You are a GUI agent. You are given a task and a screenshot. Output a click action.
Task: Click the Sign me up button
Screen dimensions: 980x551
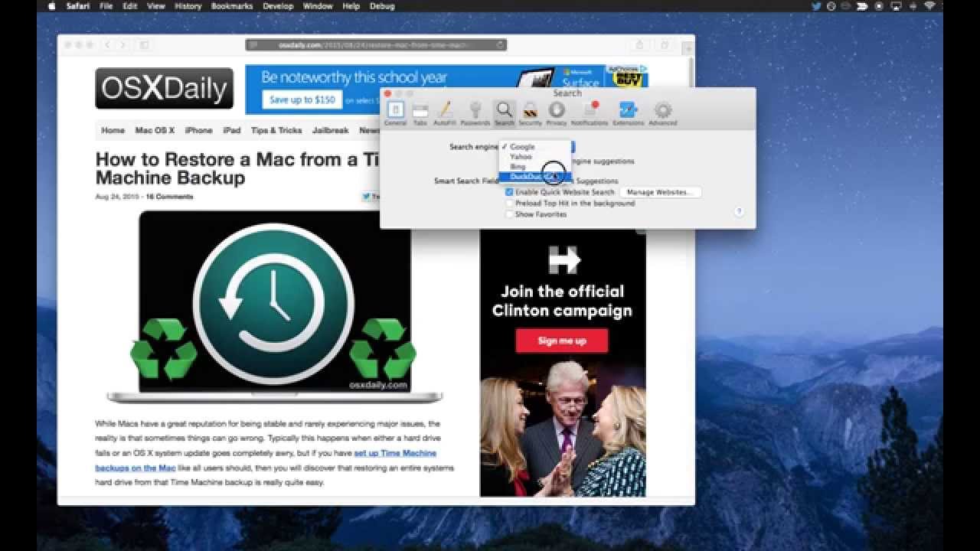pos(562,341)
